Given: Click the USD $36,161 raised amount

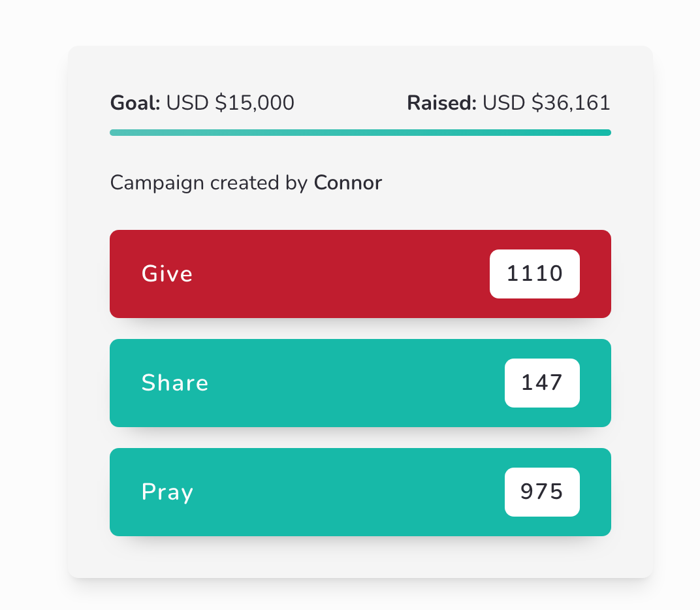Looking at the screenshot, I should coord(547,103).
